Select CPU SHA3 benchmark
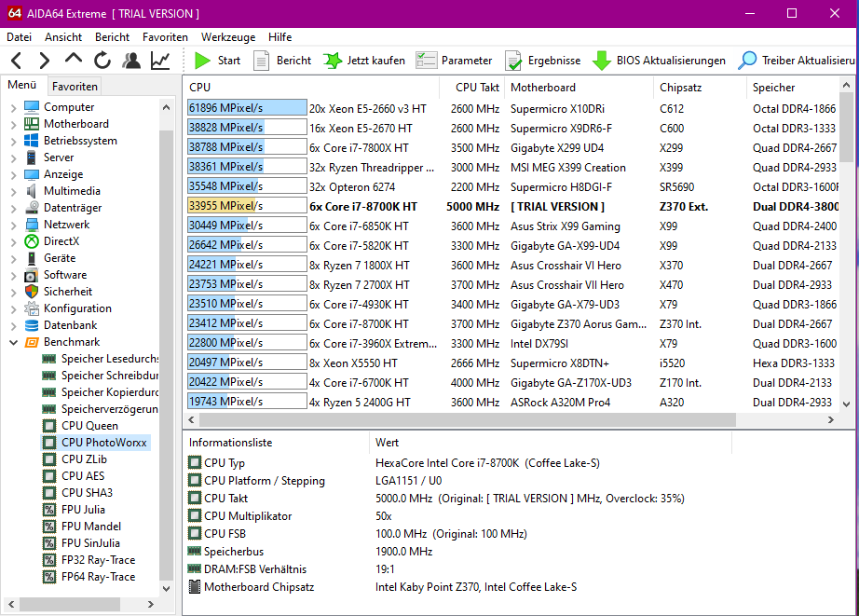This screenshot has height=616, width=859. (87, 493)
